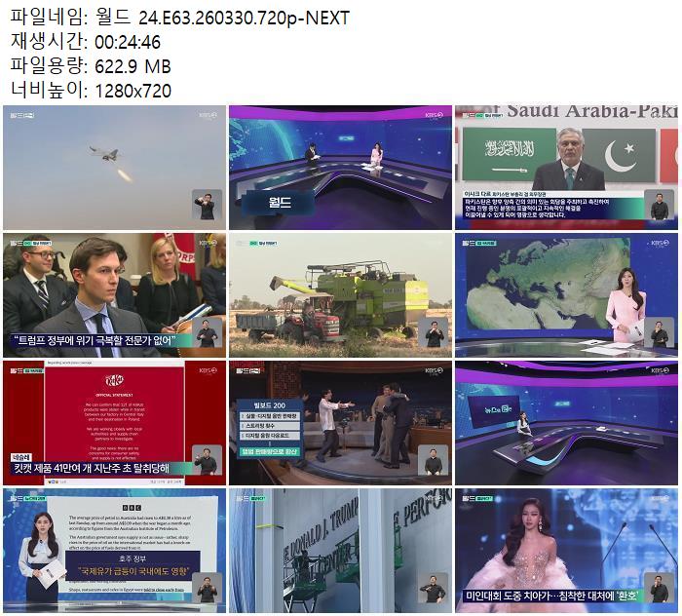Click the playback duration value 00:24:46
The image size is (682, 616).
pyautogui.click(x=128, y=42)
